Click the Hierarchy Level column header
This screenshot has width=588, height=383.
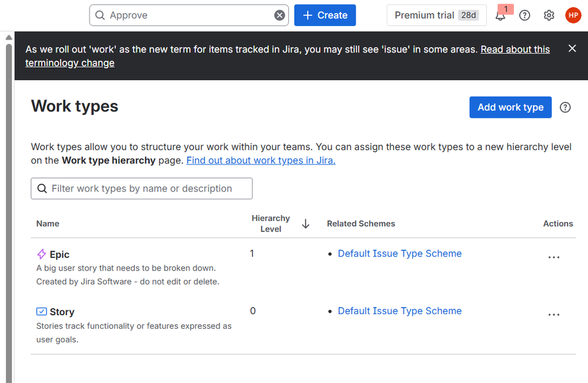tap(271, 224)
